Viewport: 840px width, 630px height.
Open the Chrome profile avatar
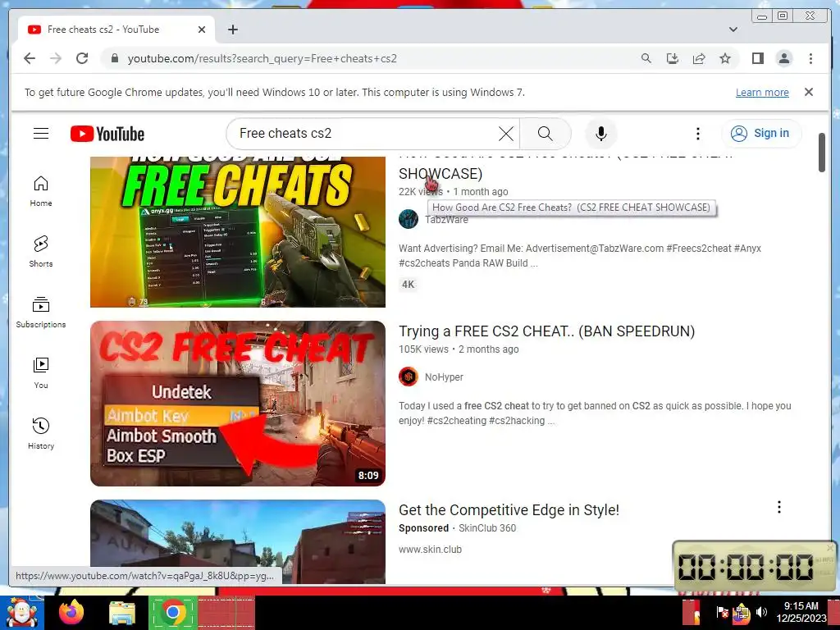(783, 58)
